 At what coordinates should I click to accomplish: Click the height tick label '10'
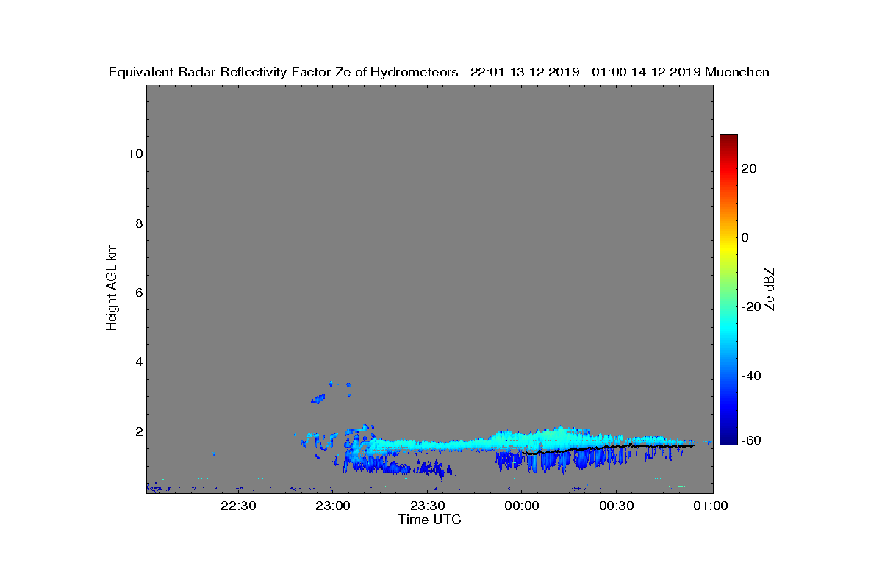tap(135, 154)
